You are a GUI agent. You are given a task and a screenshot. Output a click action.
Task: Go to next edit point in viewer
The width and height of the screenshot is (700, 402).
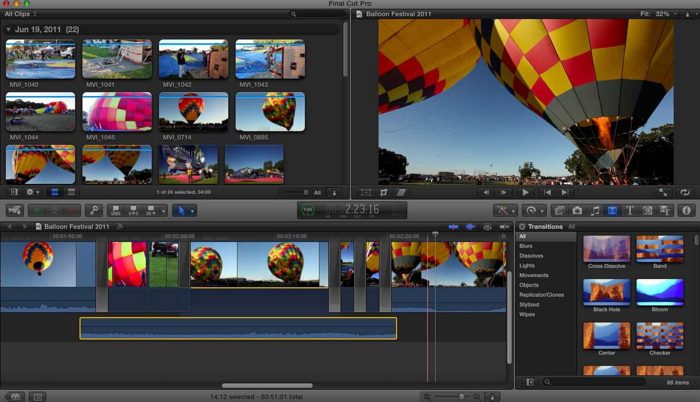point(565,193)
